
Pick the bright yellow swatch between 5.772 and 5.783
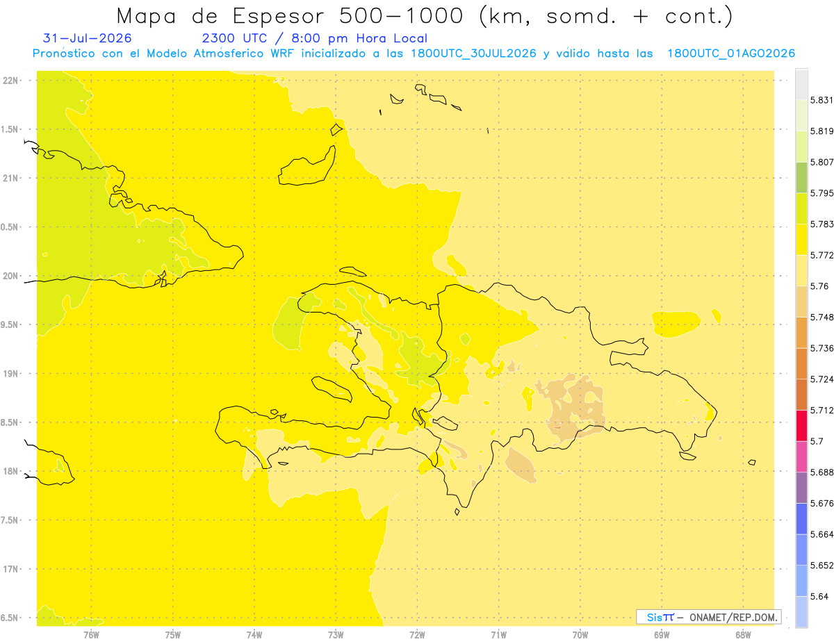pos(801,240)
